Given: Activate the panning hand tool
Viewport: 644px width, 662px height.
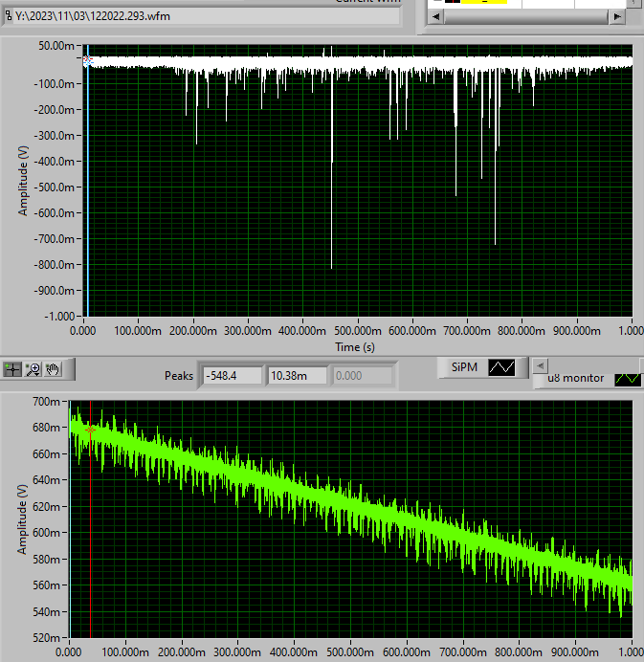Looking at the screenshot, I should coord(53,369).
